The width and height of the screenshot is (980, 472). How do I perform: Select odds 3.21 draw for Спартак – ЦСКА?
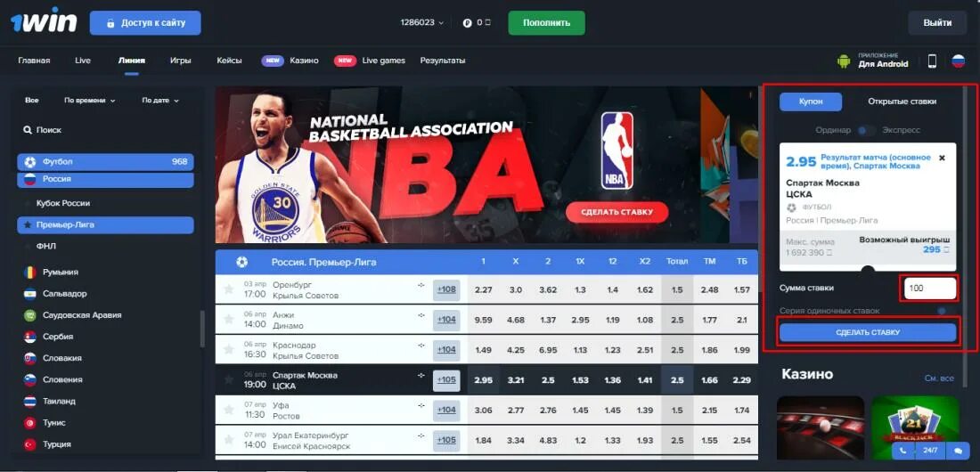point(516,379)
